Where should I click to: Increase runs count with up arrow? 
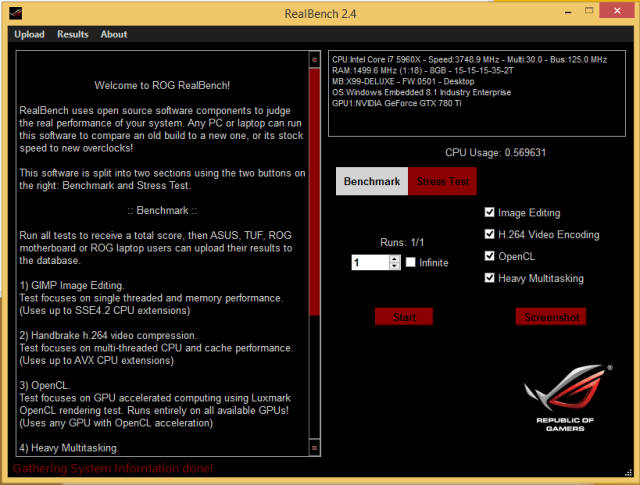pyautogui.click(x=394, y=258)
